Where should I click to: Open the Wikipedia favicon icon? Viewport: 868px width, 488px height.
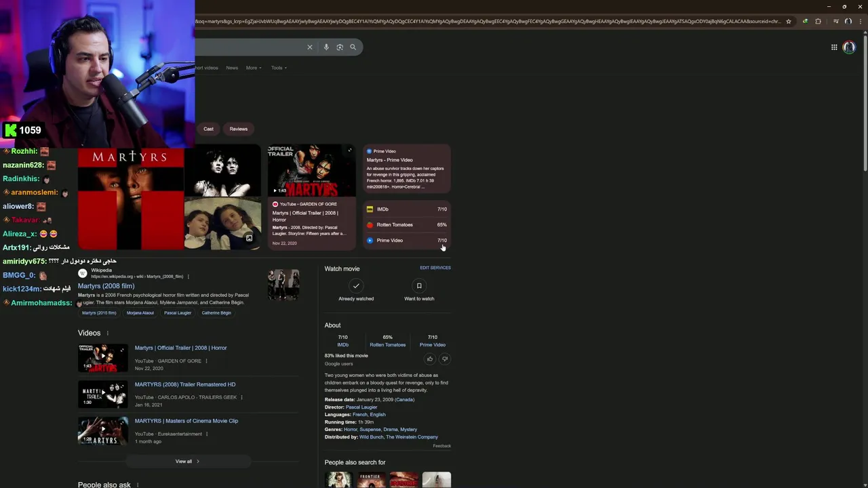click(83, 273)
